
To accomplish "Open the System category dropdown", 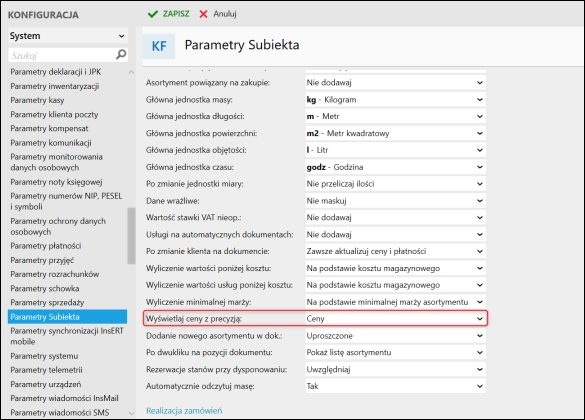I will (x=68, y=36).
